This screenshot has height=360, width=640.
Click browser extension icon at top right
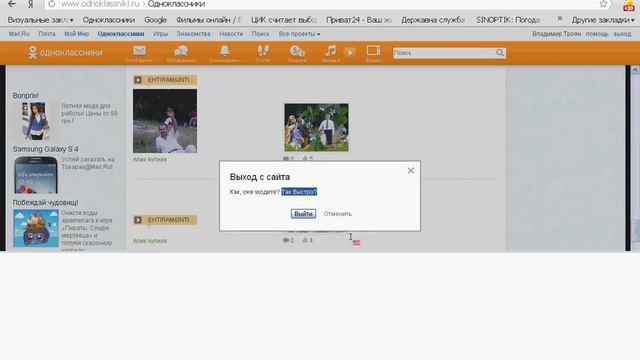[x=629, y=5]
